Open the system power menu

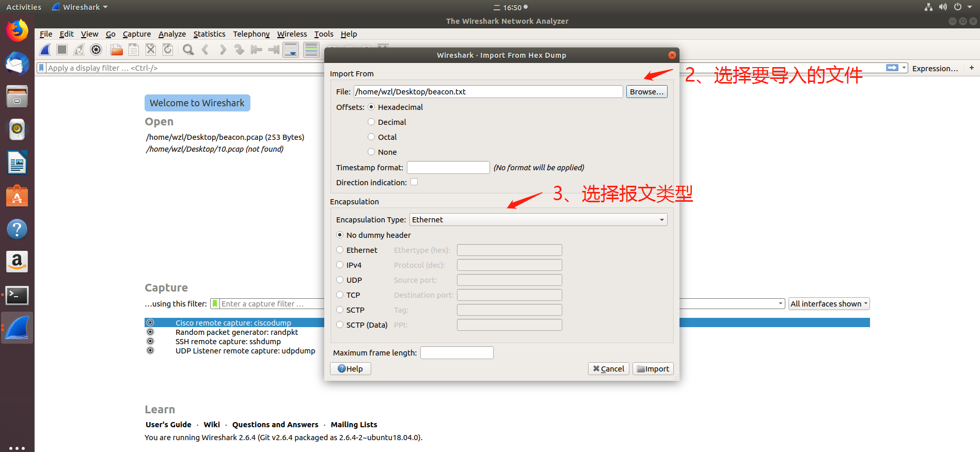(x=963, y=7)
